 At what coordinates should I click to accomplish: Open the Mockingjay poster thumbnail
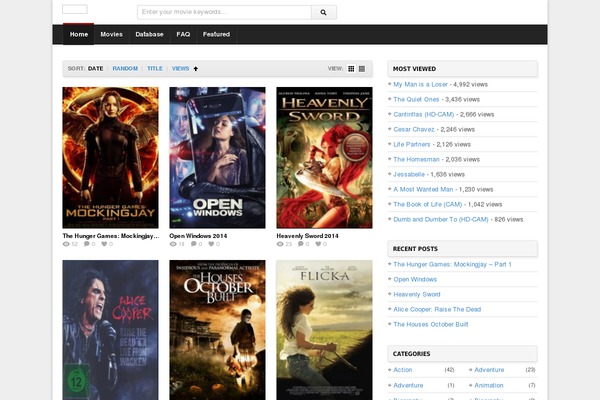(110, 158)
